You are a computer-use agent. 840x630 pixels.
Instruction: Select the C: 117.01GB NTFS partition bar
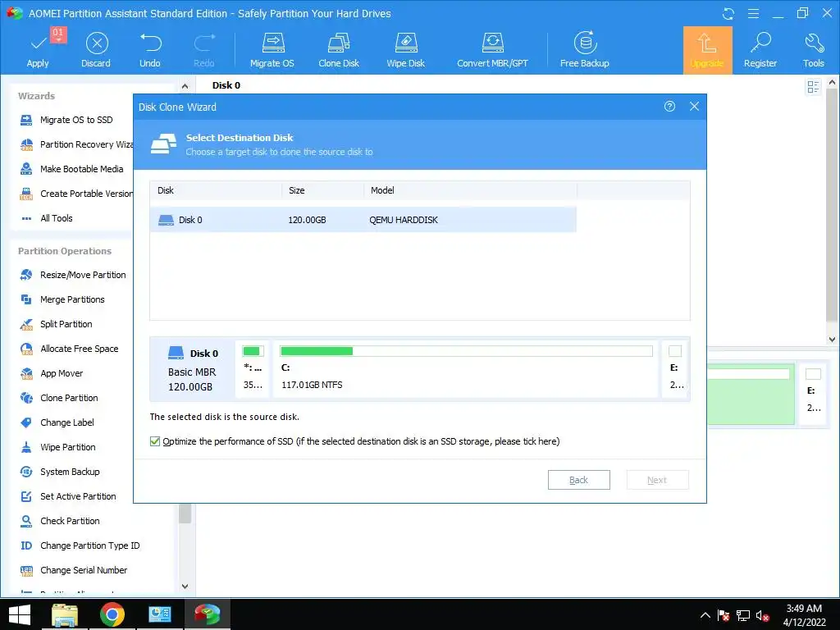pyautogui.click(x=466, y=368)
